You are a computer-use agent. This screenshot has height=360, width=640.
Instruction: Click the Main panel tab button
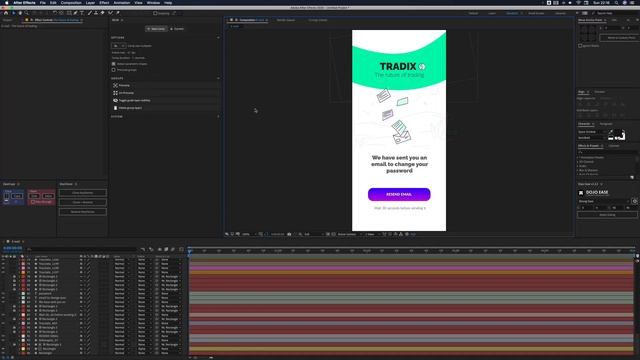point(156,29)
